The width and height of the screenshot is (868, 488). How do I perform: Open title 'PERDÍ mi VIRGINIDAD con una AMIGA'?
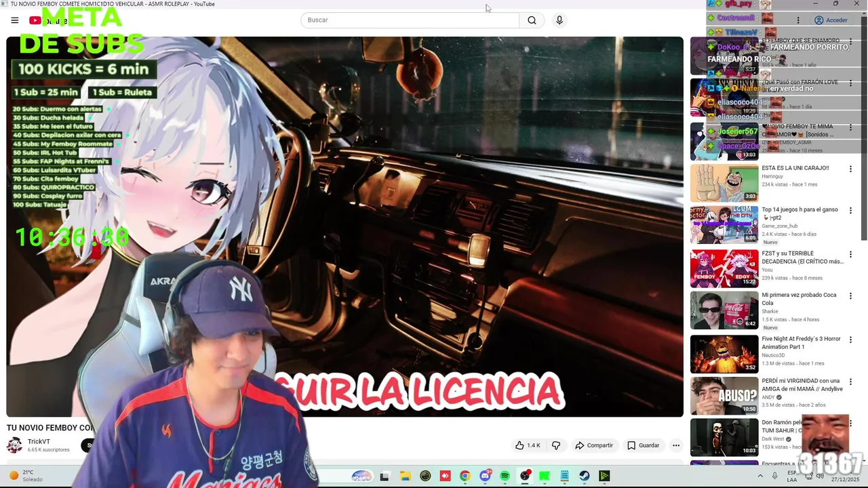coord(802,385)
